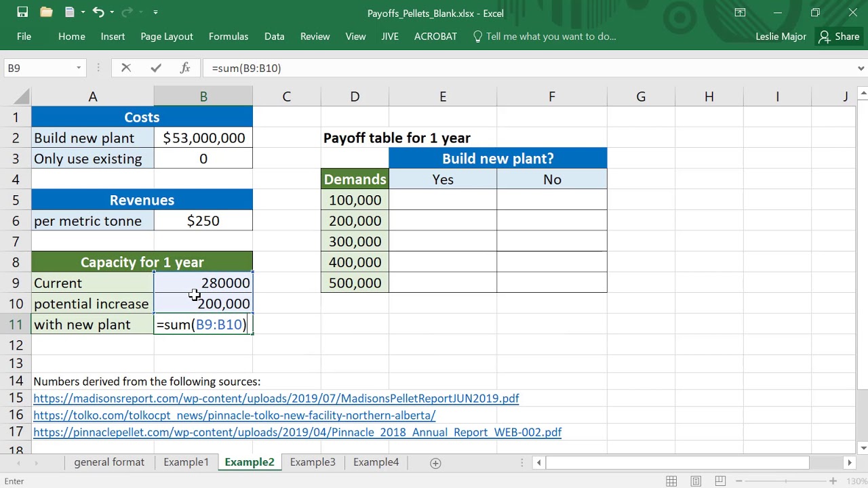Add a new sheet with the plus icon
The image size is (868, 488).
point(435,463)
